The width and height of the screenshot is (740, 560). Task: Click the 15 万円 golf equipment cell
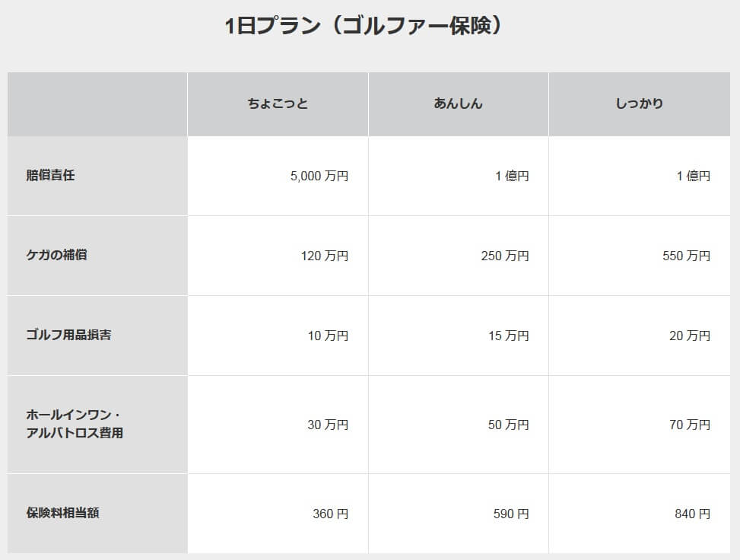click(x=508, y=336)
